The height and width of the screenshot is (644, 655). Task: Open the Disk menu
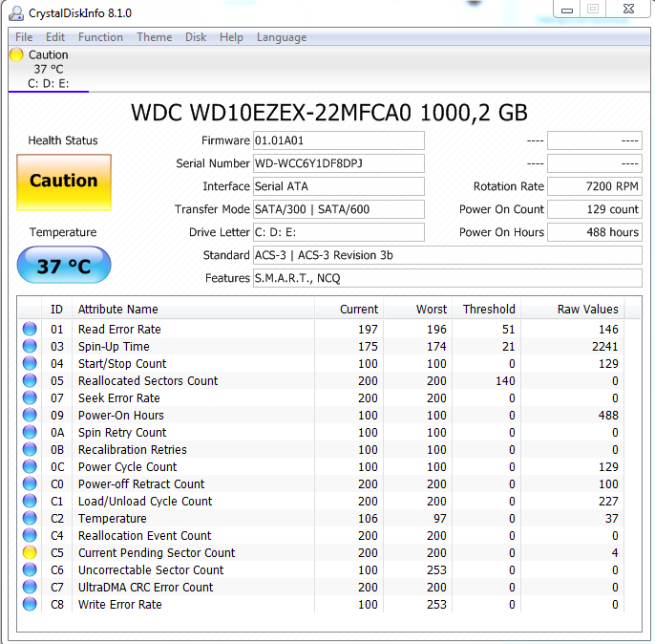(196, 37)
